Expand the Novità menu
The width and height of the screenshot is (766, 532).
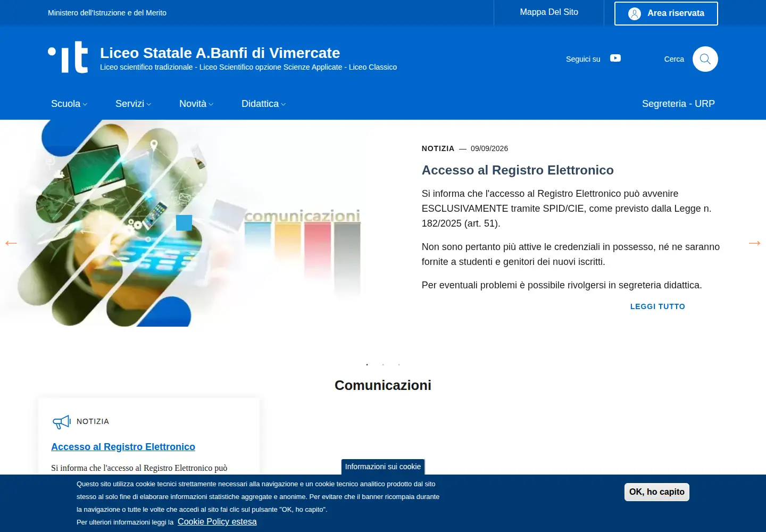[196, 104]
